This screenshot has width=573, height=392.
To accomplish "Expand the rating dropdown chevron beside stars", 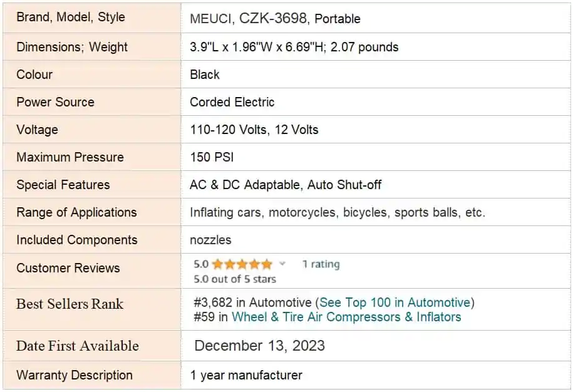I will point(282,264).
